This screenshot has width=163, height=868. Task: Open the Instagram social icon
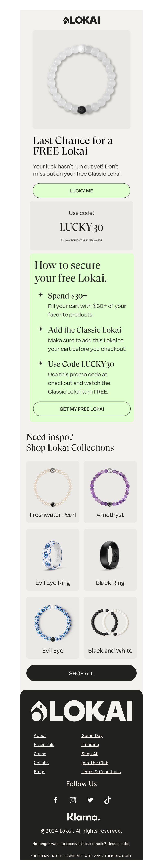click(73, 800)
